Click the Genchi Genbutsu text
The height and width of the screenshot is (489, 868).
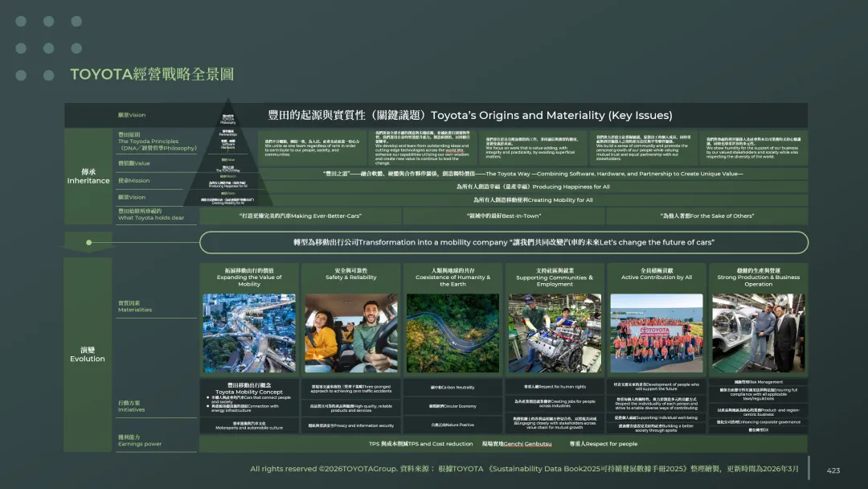point(517,444)
